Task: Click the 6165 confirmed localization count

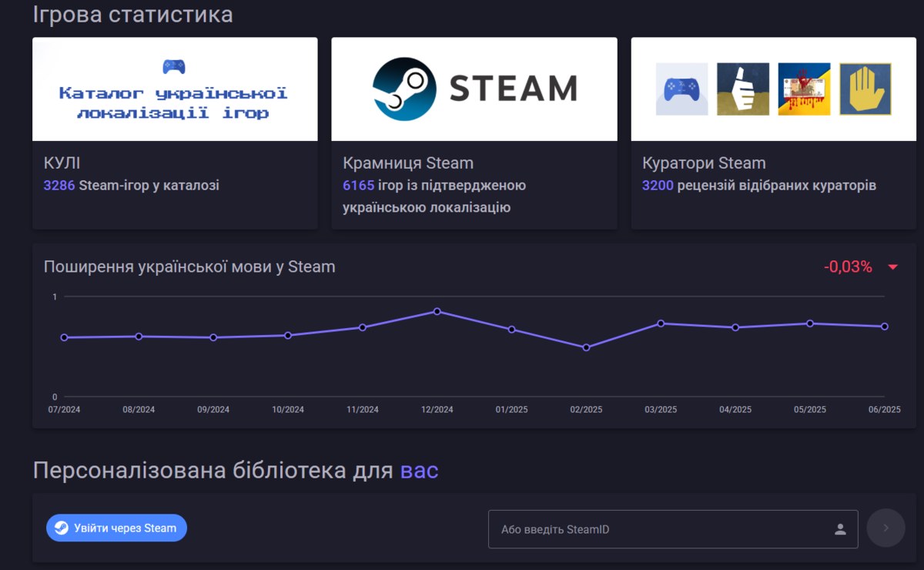Action: pos(358,186)
